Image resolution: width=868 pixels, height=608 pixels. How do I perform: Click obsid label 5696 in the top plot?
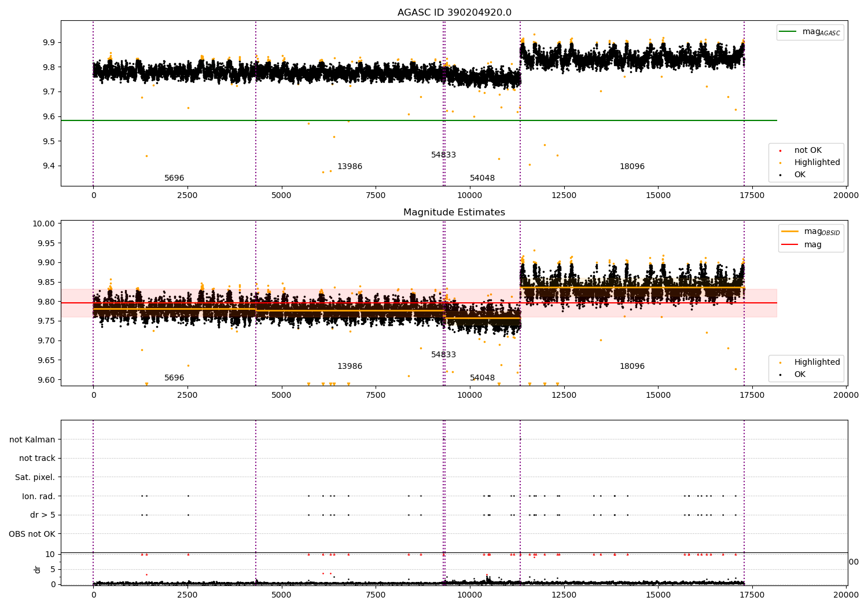[x=174, y=178]
